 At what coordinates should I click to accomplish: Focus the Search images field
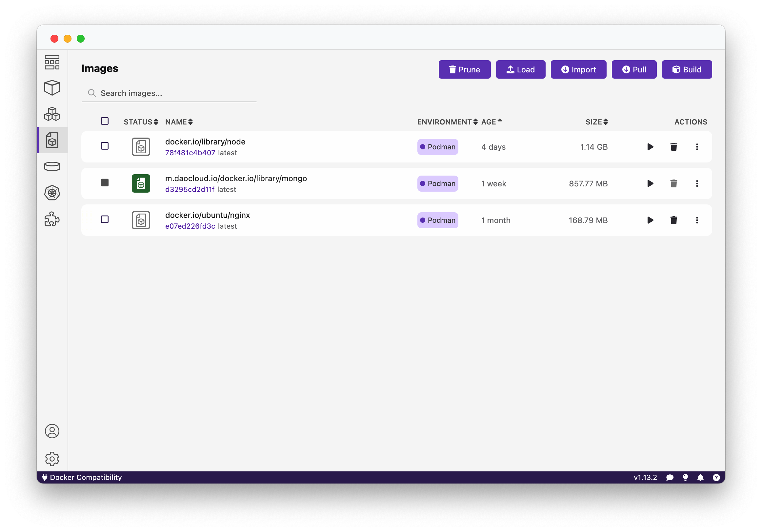coord(169,93)
